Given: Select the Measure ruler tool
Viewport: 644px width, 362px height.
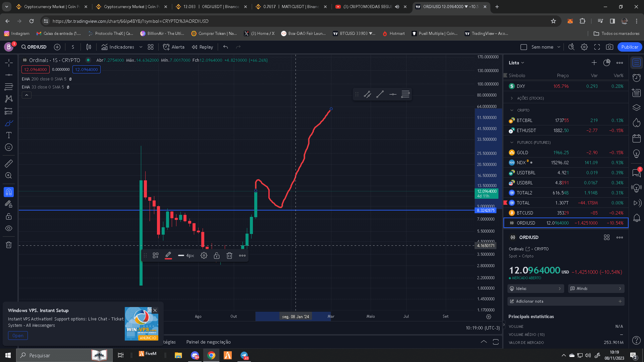Looking at the screenshot, I should point(9,163).
